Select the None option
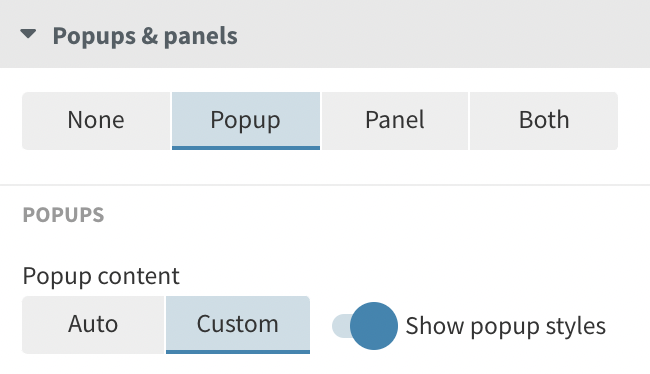The width and height of the screenshot is (650, 374). [96, 121]
